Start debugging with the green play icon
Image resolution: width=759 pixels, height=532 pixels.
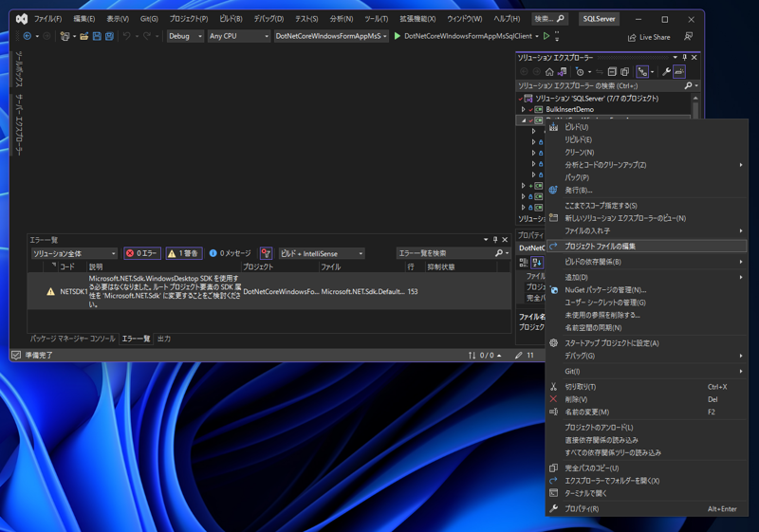pos(397,36)
